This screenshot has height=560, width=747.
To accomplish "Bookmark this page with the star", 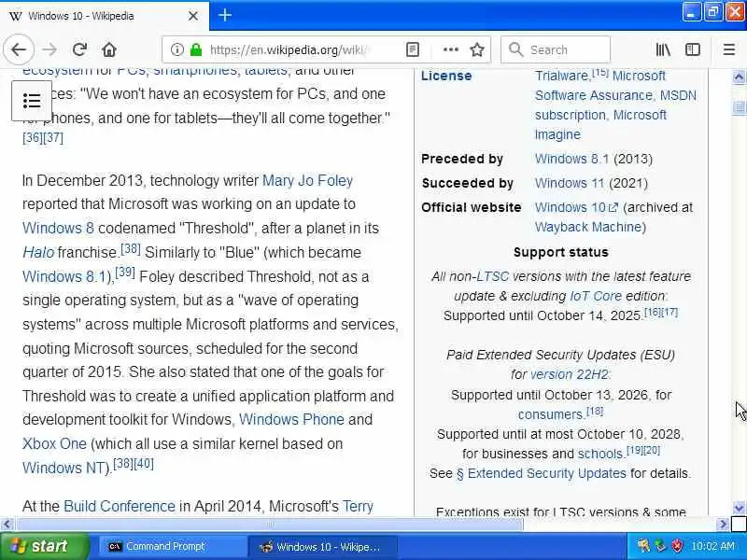I will pos(477,49).
